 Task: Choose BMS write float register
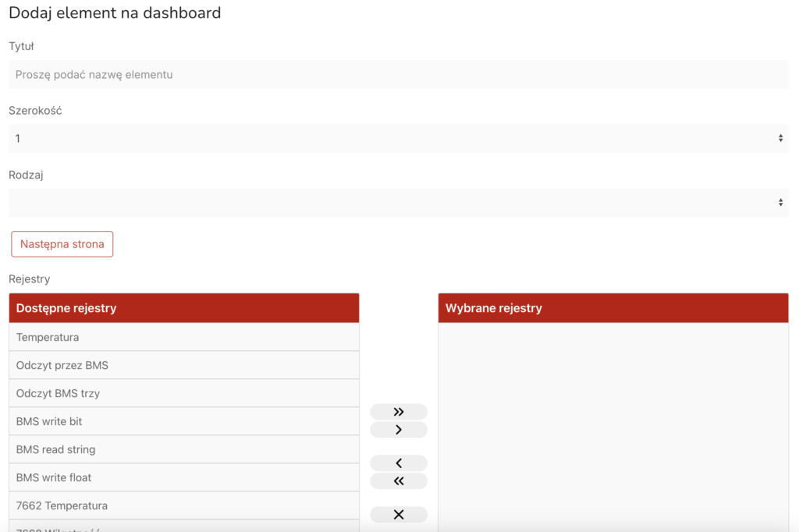click(184, 477)
